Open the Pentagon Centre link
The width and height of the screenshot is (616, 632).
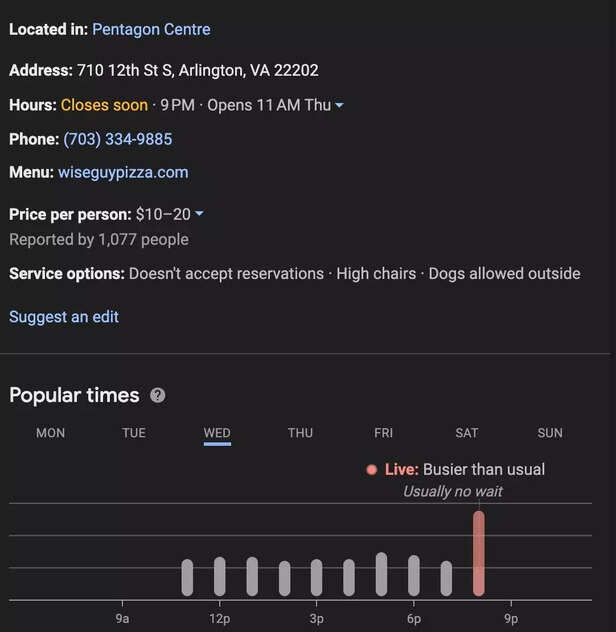click(x=151, y=29)
